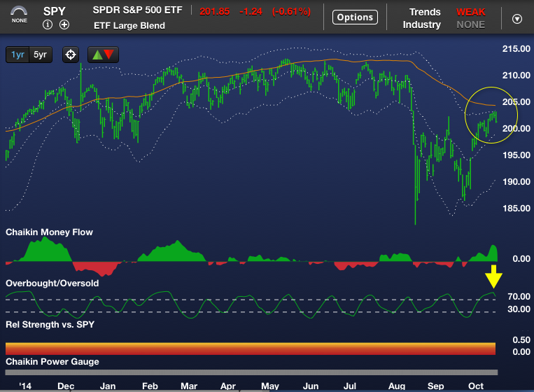534x392 pixels.
Task: Click the Apr month axis label
Action: point(228,386)
